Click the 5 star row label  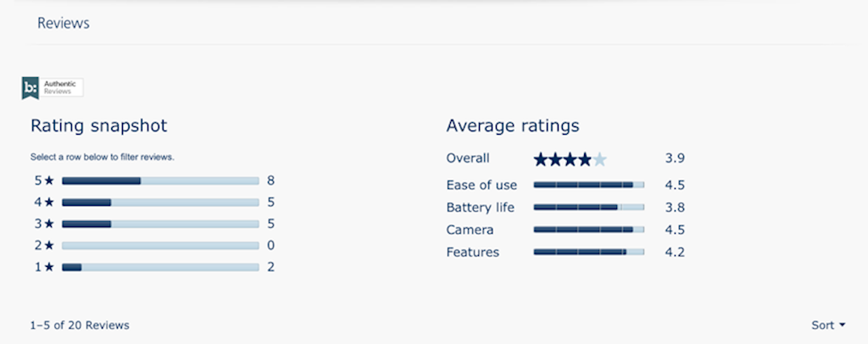43,180
